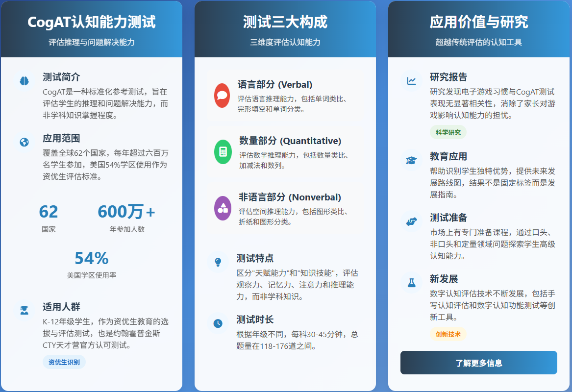This screenshot has height=392, width=572.
Task: Click the description starting 覆盖全球62个国家
Action: click(x=105, y=165)
